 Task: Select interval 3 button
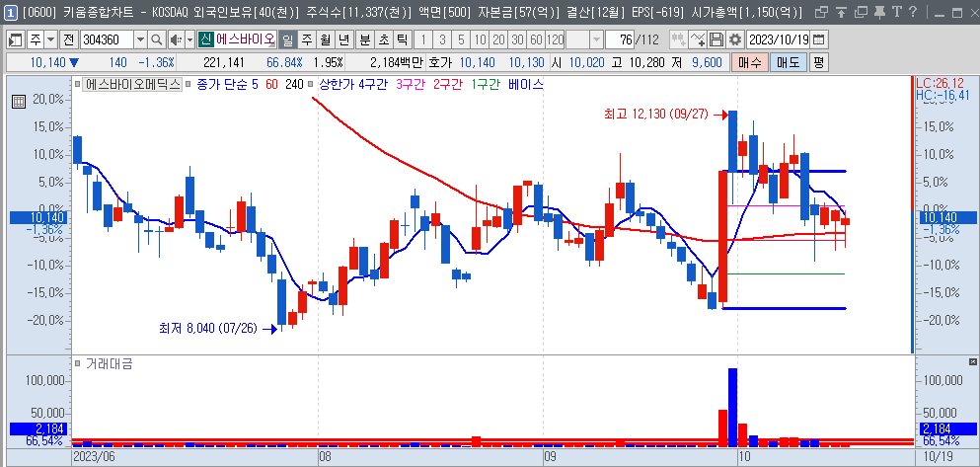(x=442, y=40)
